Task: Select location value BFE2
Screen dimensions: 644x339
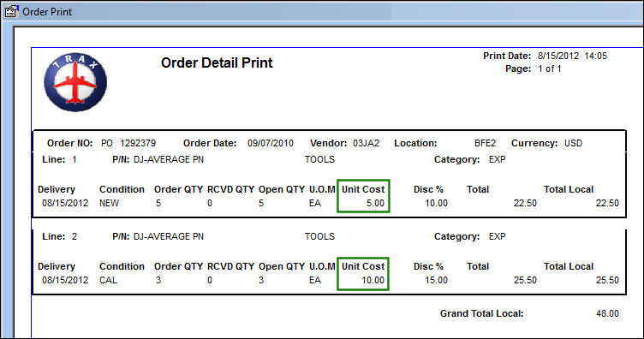Action: click(x=485, y=143)
